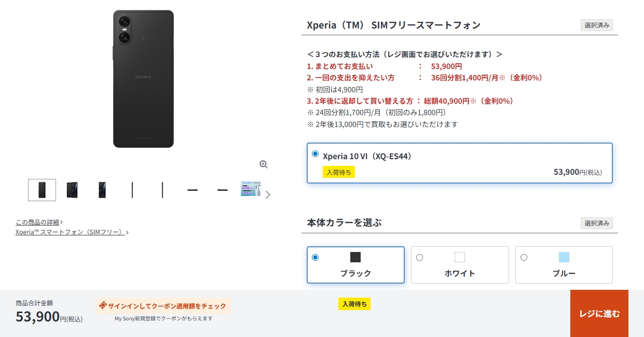The width and height of the screenshot is (644, 337).
Task: Open the この商品の詳細 link
Action: point(39,222)
